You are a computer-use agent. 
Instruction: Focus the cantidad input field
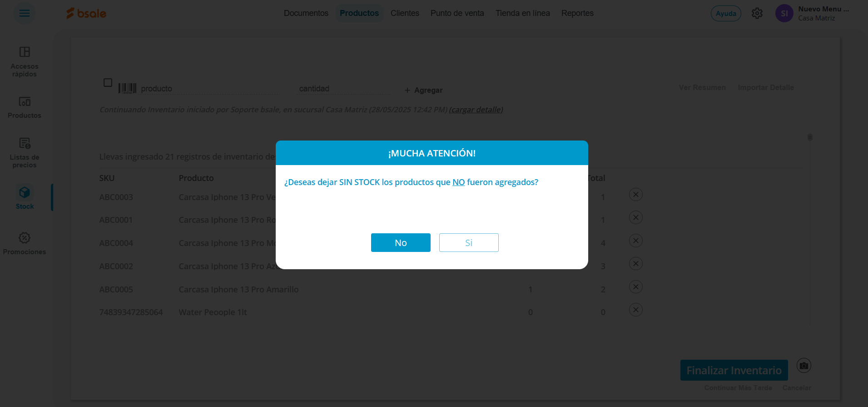tap(344, 89)
